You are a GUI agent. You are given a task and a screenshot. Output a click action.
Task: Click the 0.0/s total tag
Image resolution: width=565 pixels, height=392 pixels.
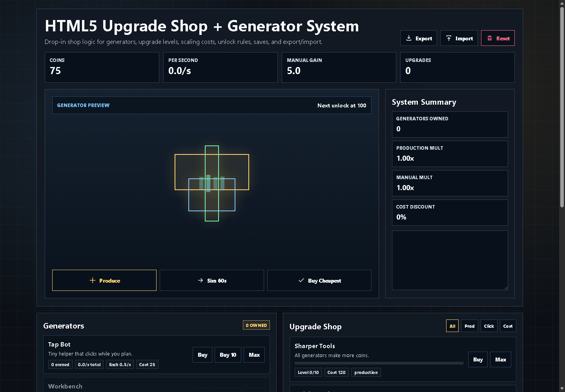coord(89,365)
